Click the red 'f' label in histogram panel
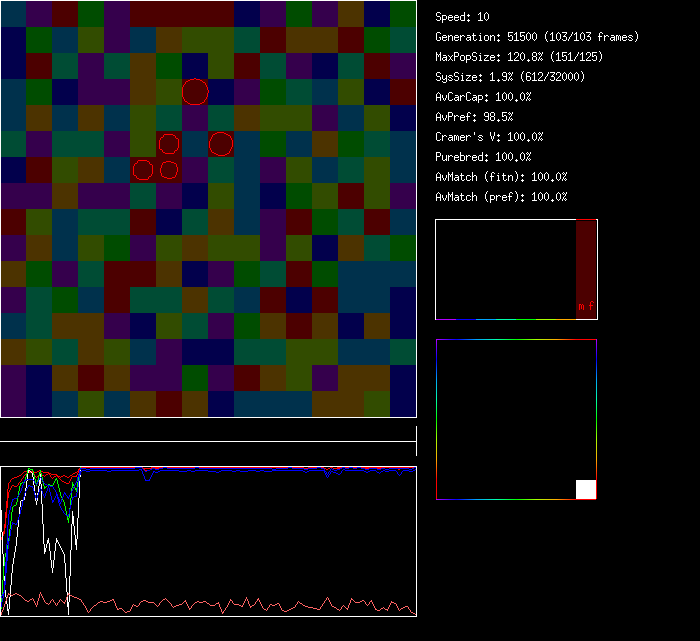The height and width of the screenshot is (641, 700). [x=590, y=307]
